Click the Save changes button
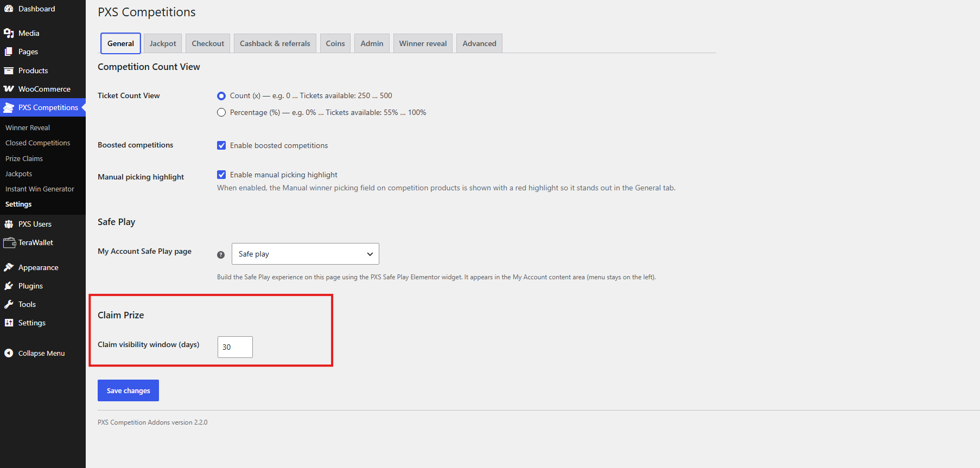This screenshot has width=980, height=468. coord(128,390)
